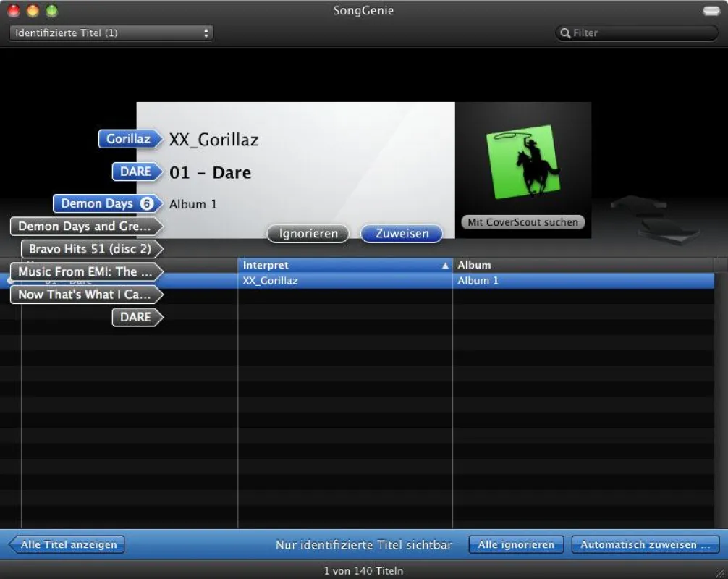This screenshot has width=728, height=579.
Task: Pick Bravo Hits 51 (disc 2) suggestion
Action: point(92,249)
